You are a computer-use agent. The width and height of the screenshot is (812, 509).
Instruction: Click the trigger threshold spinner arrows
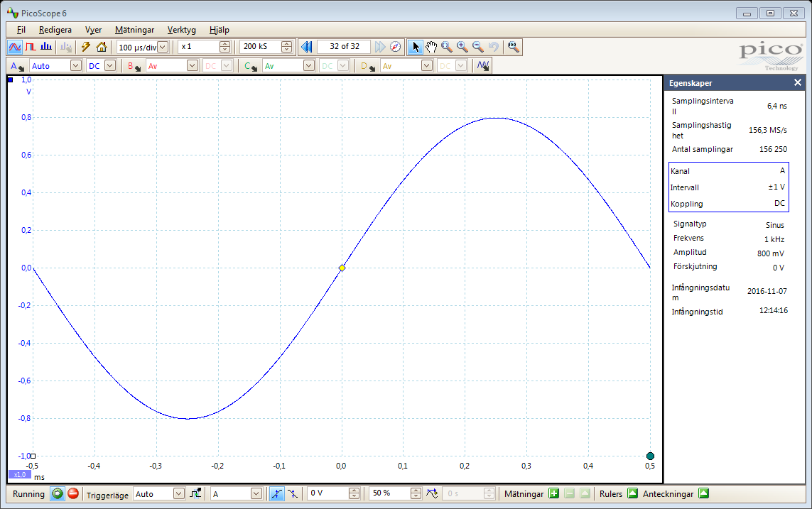354,493
